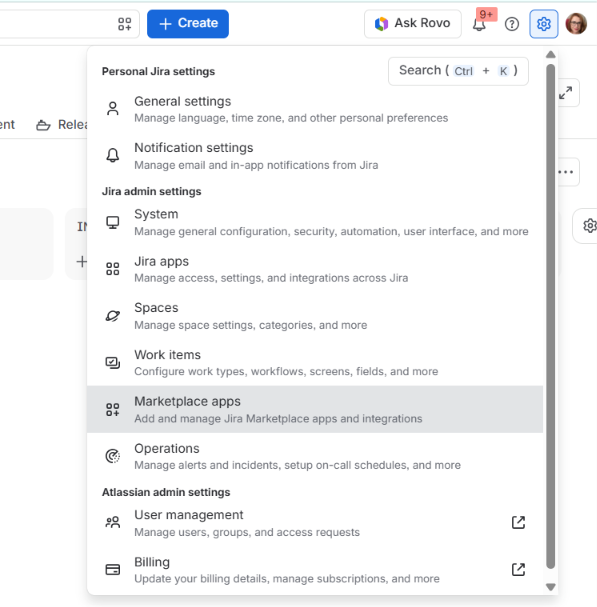Image resolution: width=597 pixels, height=607 pixels.
Task: Click the settings gear icon in top bar
Action: pos(544,24)
